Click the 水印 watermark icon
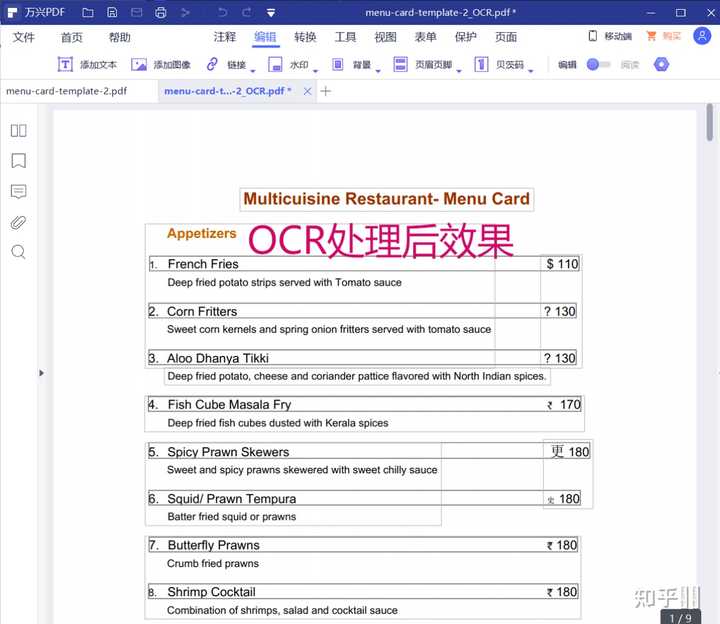720x624 pixels. tap(275, 65)
